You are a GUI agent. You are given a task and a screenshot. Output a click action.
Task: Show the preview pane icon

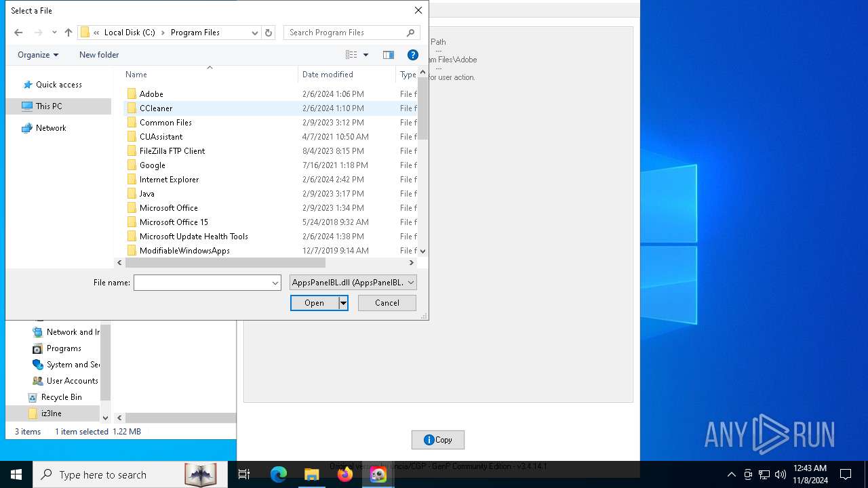(388, 55)
